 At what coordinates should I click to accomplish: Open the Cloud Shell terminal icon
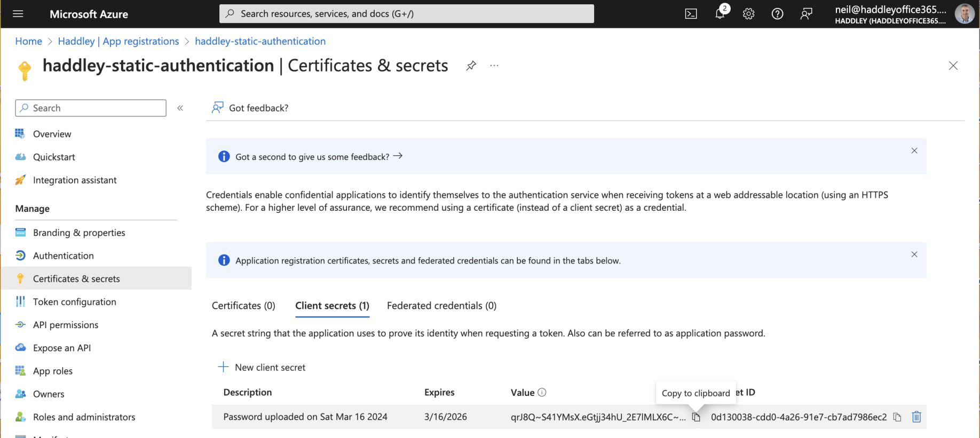(691, 14)
